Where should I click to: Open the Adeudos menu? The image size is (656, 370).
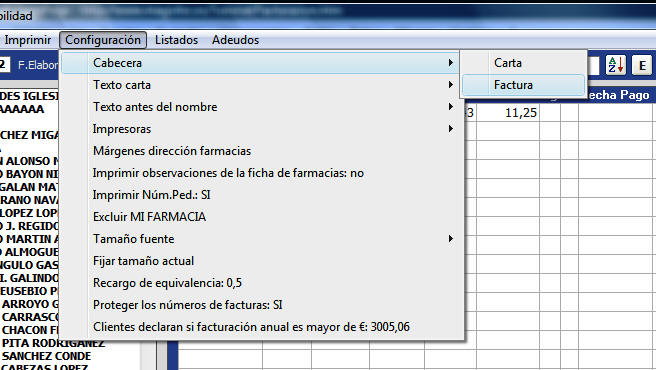click(235, 40)
